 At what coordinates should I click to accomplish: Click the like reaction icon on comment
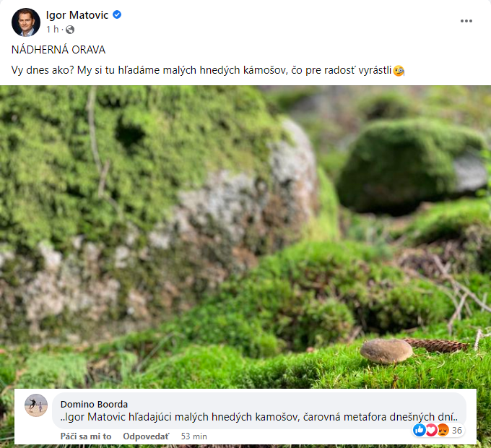(x=420, y=430)
